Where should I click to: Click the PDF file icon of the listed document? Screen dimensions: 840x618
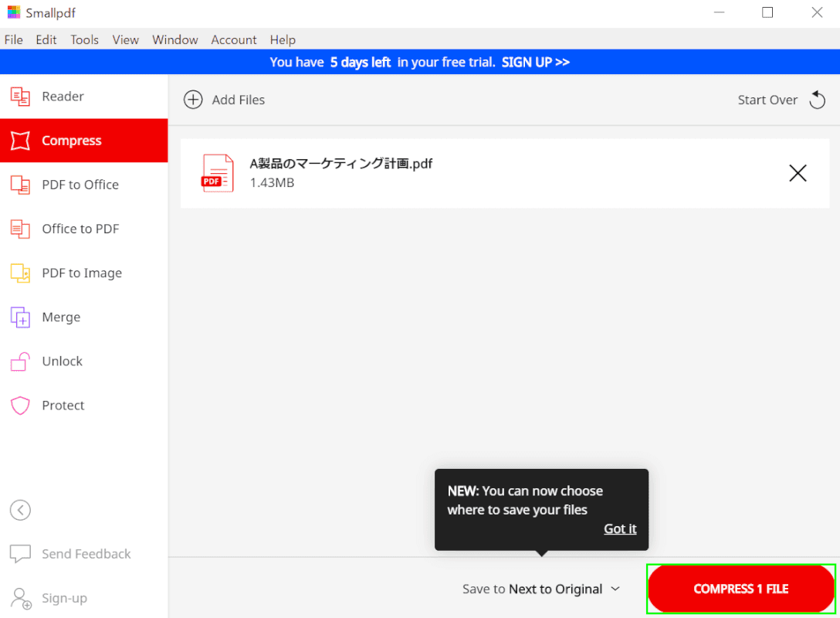pyautogui.click(x=218, y=173)
